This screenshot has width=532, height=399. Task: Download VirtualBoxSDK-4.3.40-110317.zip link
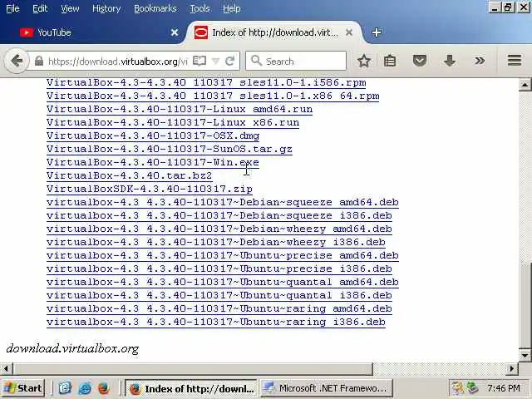pyautogui.click(x=150, y=189)
